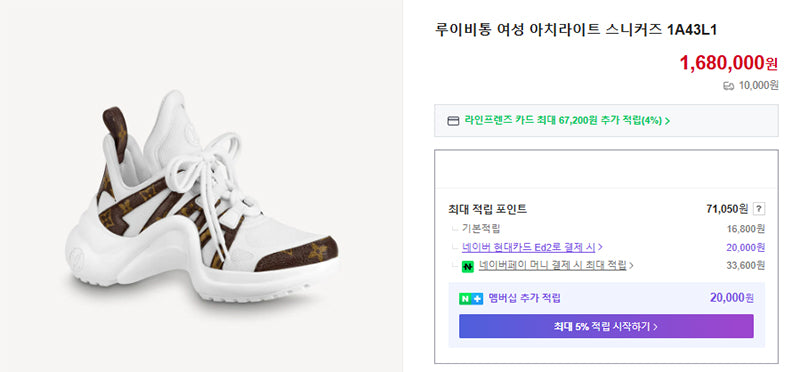Click the credit card icon in 라인프렌즈 banner
This screenshot has width=800, height=372.
[453, 121]
